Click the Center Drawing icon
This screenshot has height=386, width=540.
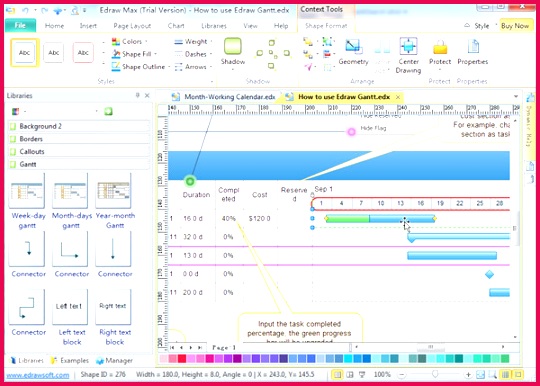[x=408, y=46]
